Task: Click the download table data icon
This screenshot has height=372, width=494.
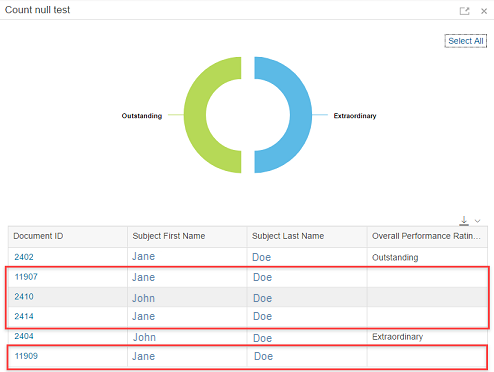Action: [464, 220]
